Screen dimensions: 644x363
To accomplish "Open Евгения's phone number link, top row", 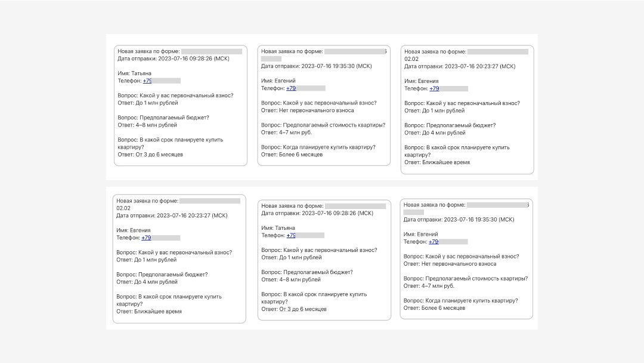I will (434, 88).
